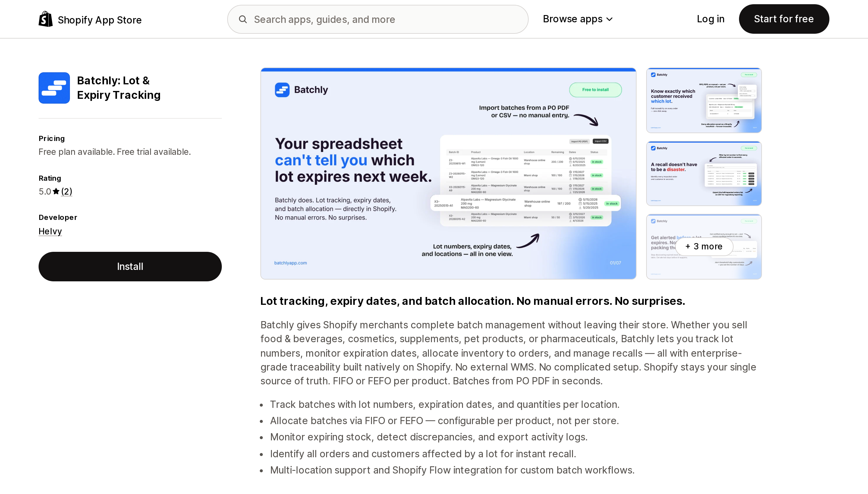
Task: Click the 'Identify all orders and customers' bullet
Action: click(423, 454)
